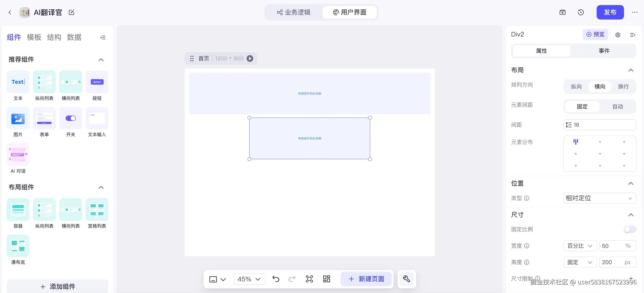Open Div2 settings gear icon
644x293 pixels.
pyautogui.click(x=618, y=35)
